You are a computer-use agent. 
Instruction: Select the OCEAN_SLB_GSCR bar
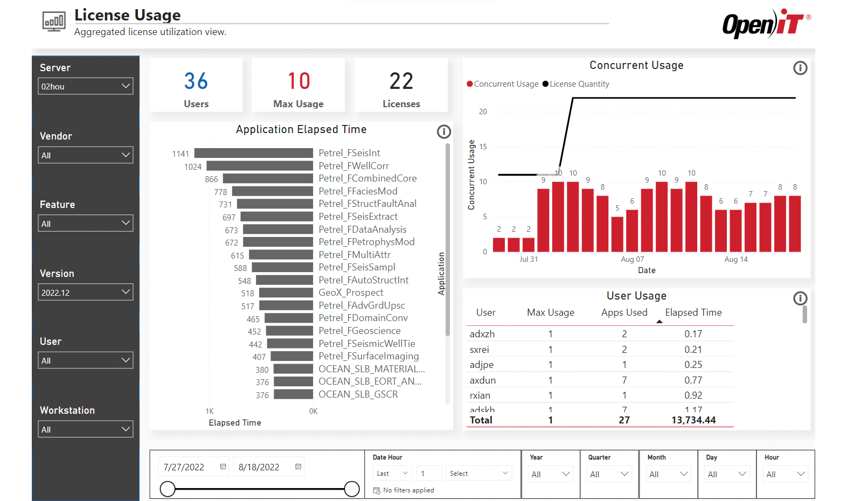coord(294,394)
